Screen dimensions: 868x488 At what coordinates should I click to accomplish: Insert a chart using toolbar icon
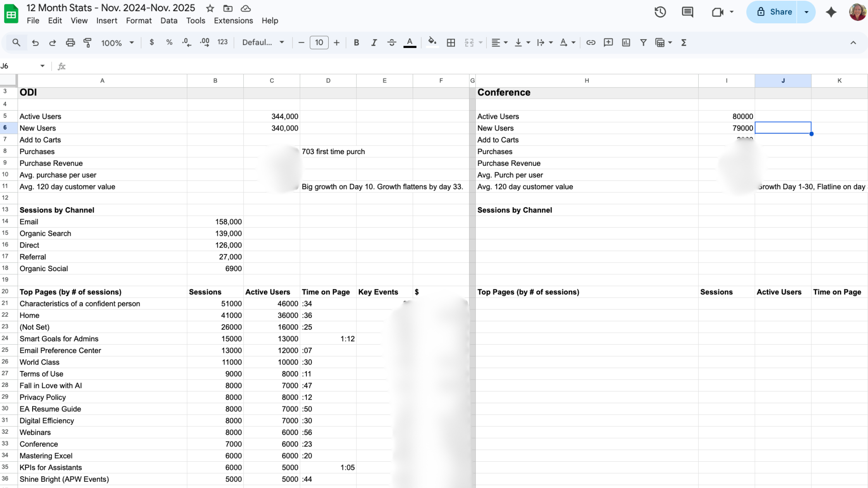626,43
